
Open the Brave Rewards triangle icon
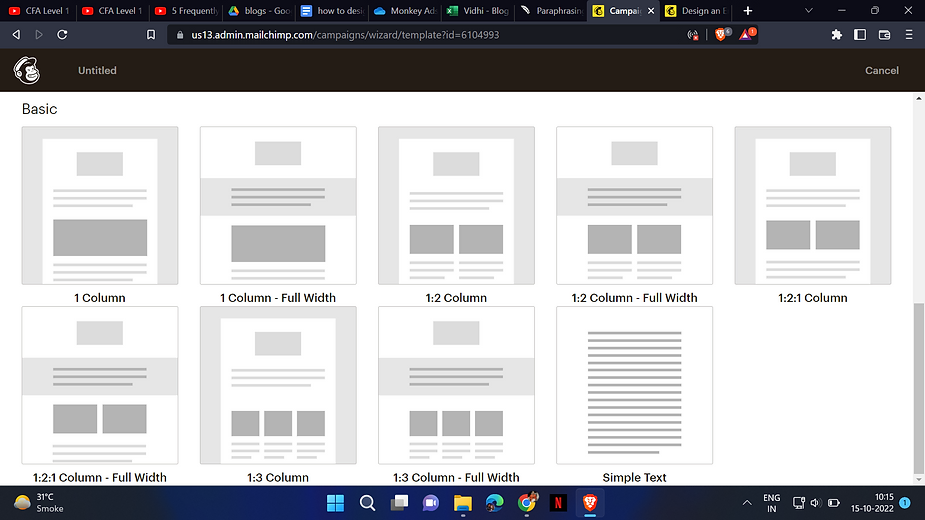tap(747, 34)
